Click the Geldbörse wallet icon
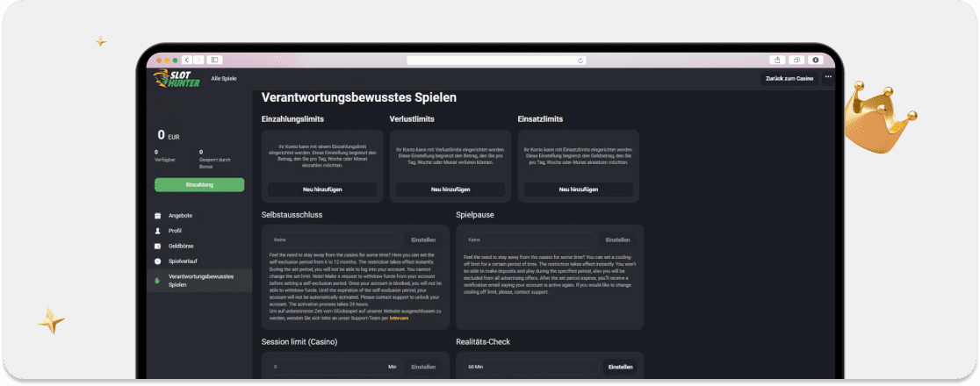 click(x=157, y=247)
